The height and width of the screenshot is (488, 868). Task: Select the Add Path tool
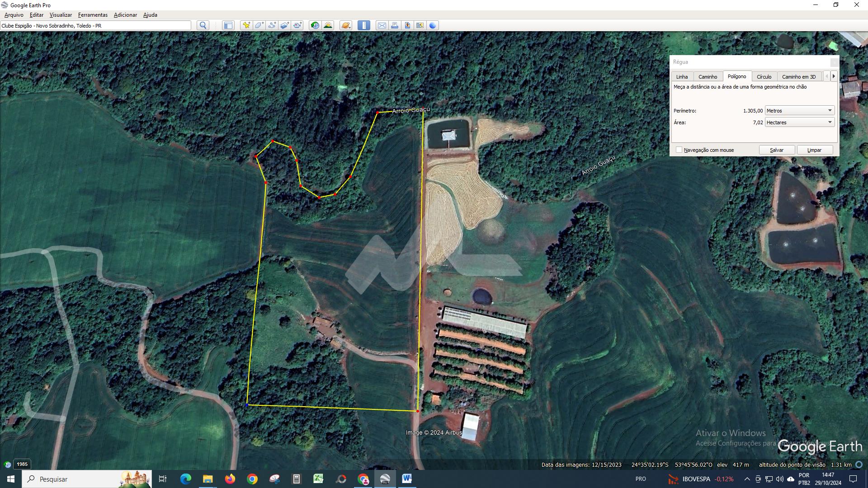[x=272, y=25]
